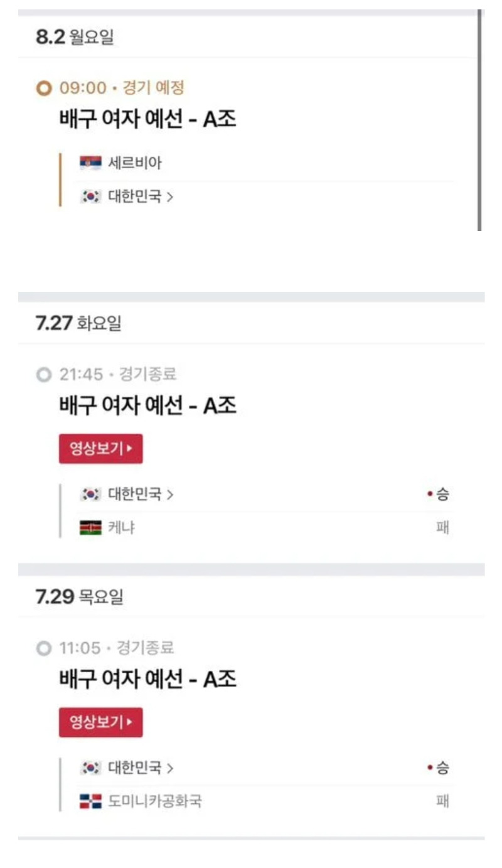Click the Kenya flag icon
The width and height of the screenshot is (502, 868).
click(90, 528)
